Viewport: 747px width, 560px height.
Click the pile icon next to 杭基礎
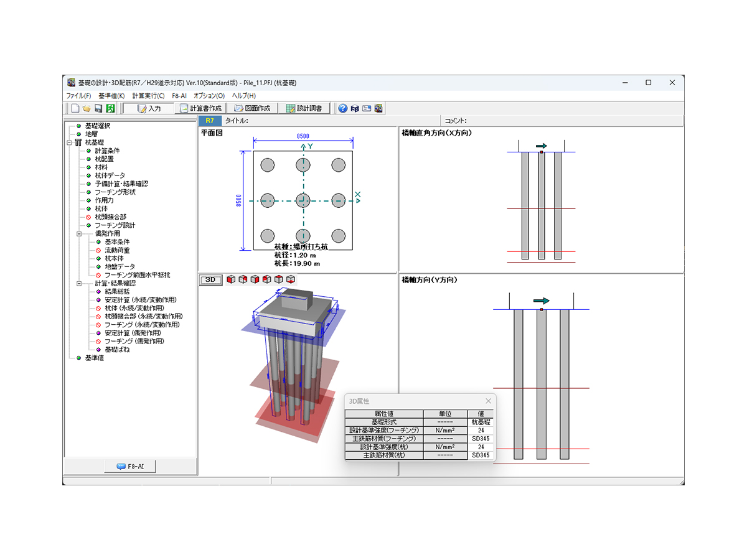(x=78, y=142)
